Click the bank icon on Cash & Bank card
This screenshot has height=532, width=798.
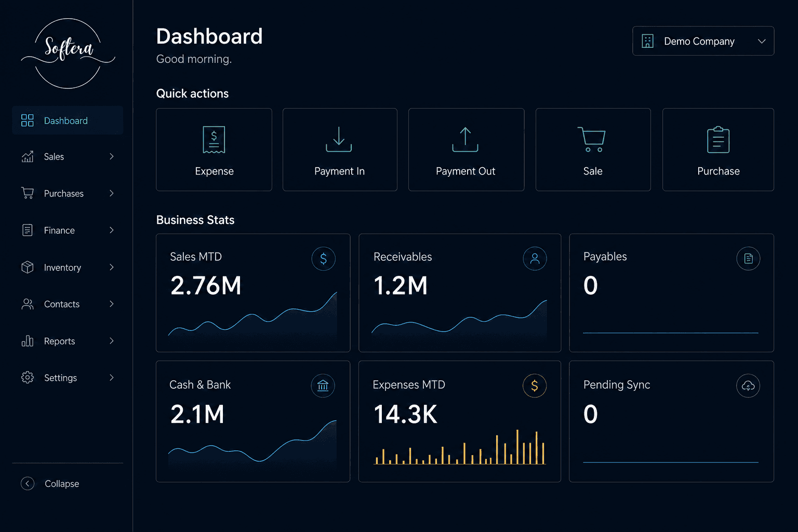[323, 386]
